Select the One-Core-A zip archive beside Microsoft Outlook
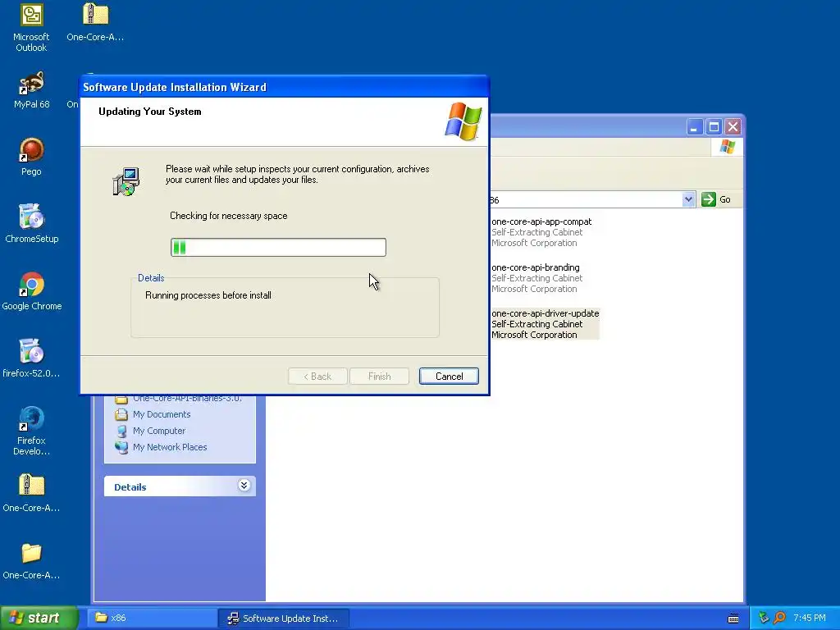Image resolution: width=840 pixels, height=630 pixels. (95, 22)
